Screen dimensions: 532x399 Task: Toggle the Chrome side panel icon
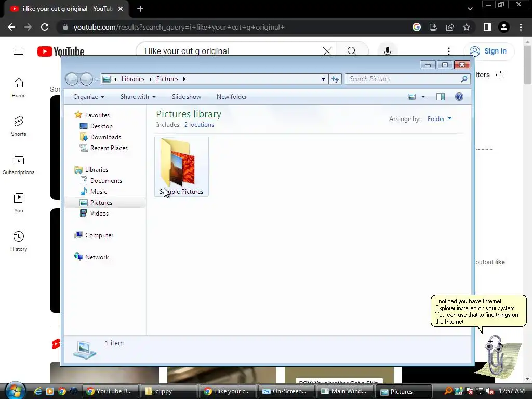tap(487, 27)
